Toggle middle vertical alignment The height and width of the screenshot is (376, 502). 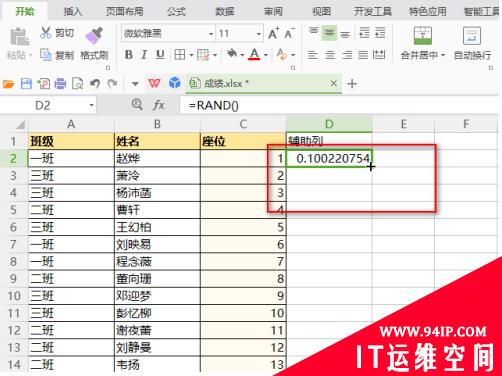(x=329, y=33)
